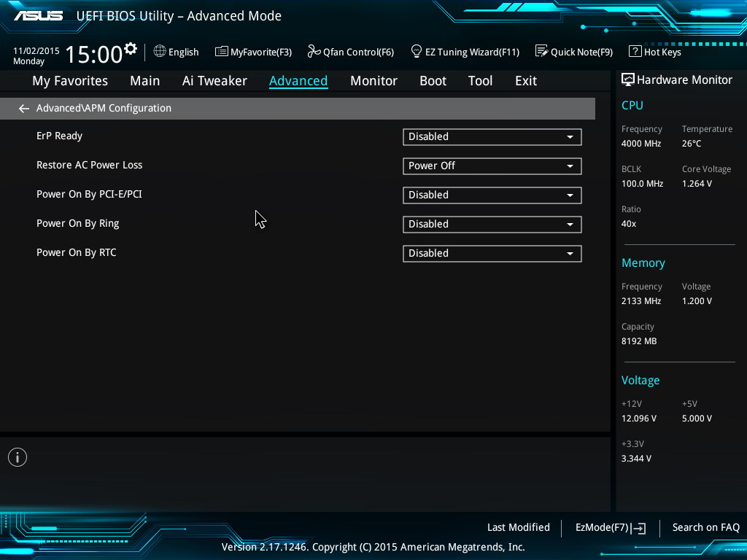Expand Power On By Ring dropdown
This screenshot has width=747, height=560.
(x=492, y=224)
